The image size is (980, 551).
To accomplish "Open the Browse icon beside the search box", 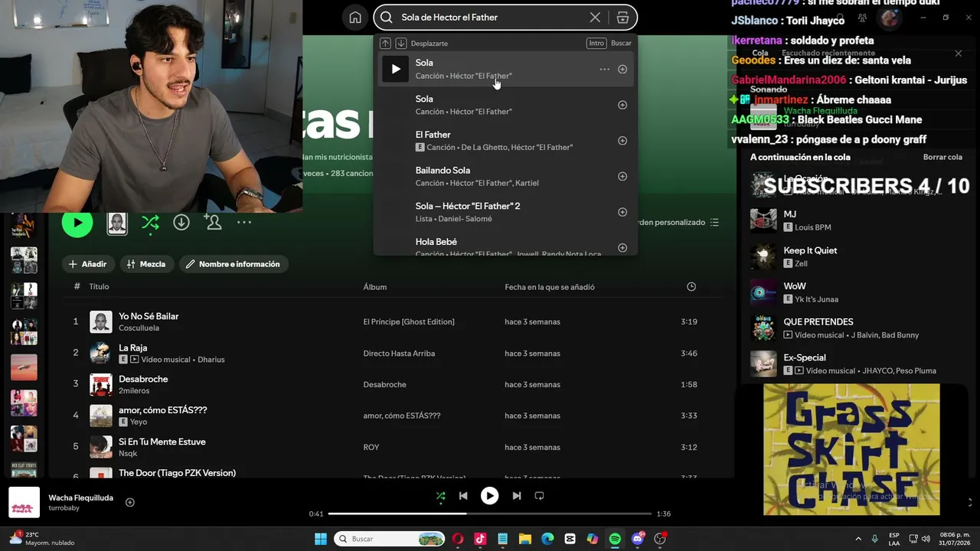I will [622, 18].
